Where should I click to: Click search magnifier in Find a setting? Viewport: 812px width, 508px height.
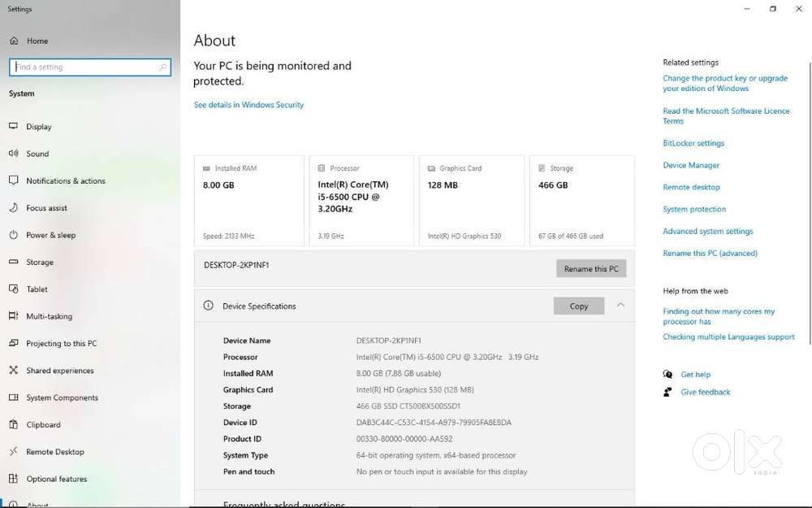[x=163, y=67]
